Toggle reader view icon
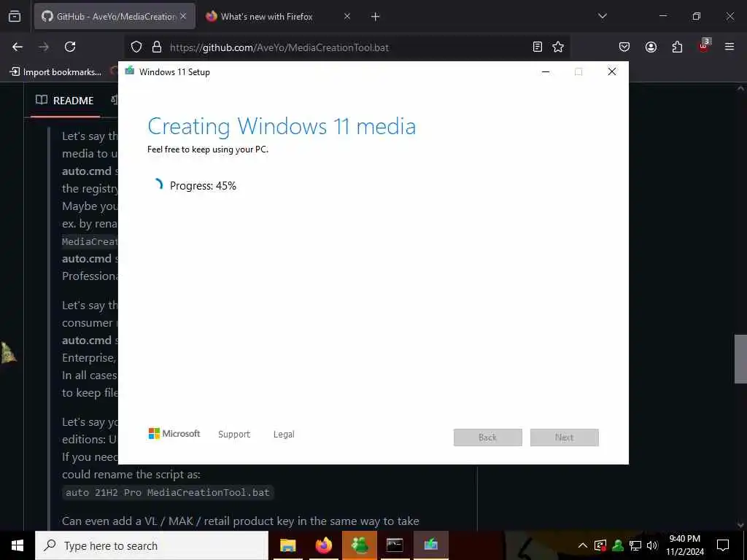This screenshot has height=560, width=747. pos(538,47)
